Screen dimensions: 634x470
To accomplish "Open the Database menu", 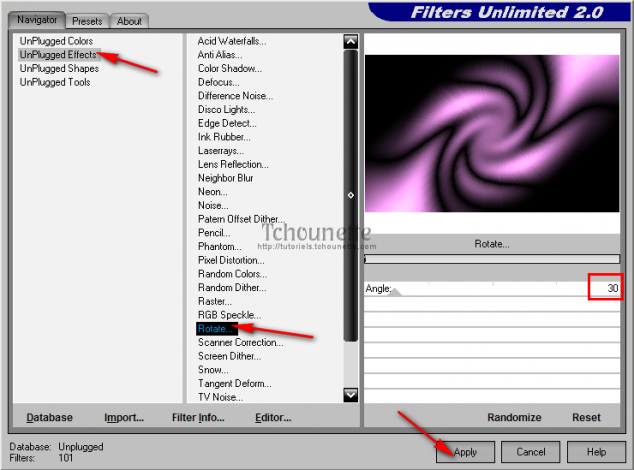I will click(x=49, y=418).
